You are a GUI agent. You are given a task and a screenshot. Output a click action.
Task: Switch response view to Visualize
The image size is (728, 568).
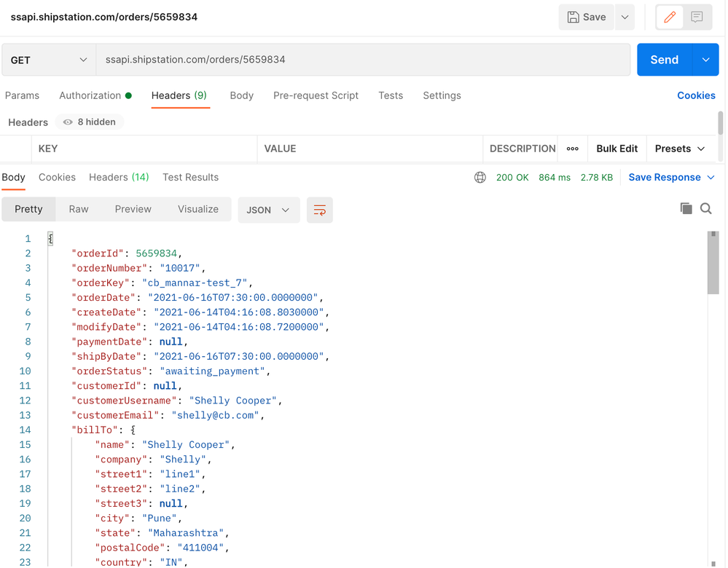tap(197, 209)
